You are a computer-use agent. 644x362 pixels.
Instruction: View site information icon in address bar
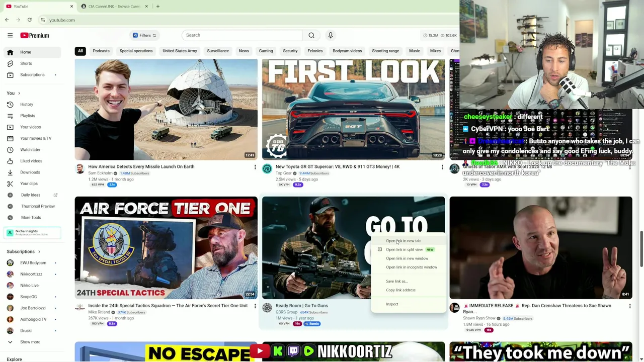tap(43, 20)
